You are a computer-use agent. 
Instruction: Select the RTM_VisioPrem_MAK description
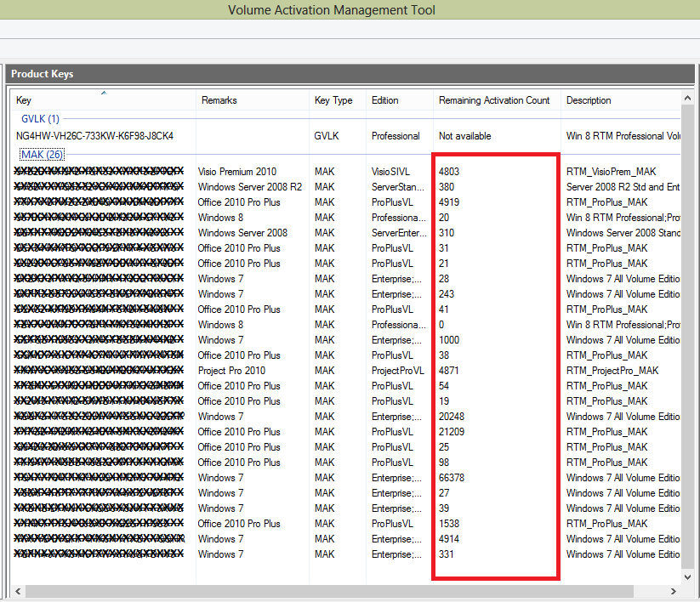(x=612, y=172)
